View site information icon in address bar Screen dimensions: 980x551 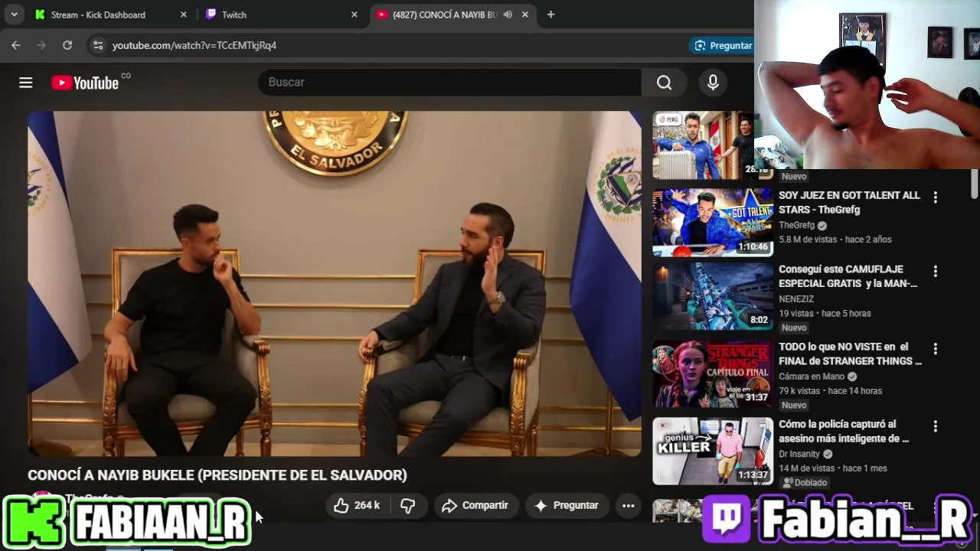tap(98, 45)
